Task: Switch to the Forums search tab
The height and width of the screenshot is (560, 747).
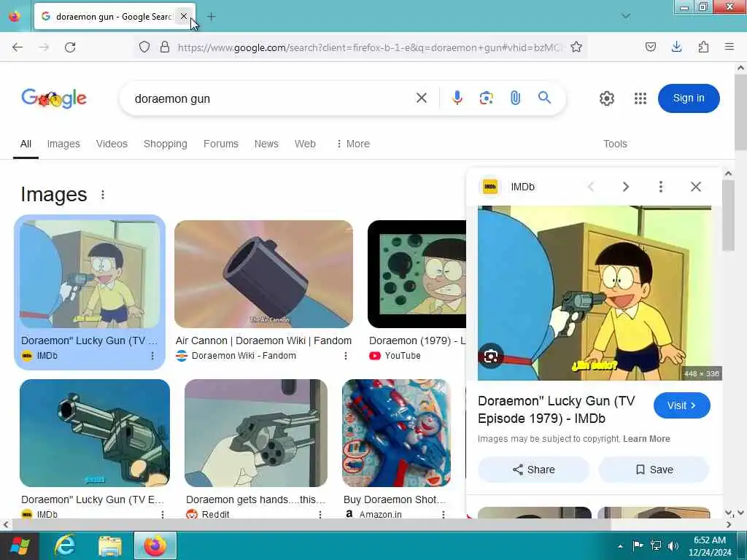Action: (x=220, y=144)
